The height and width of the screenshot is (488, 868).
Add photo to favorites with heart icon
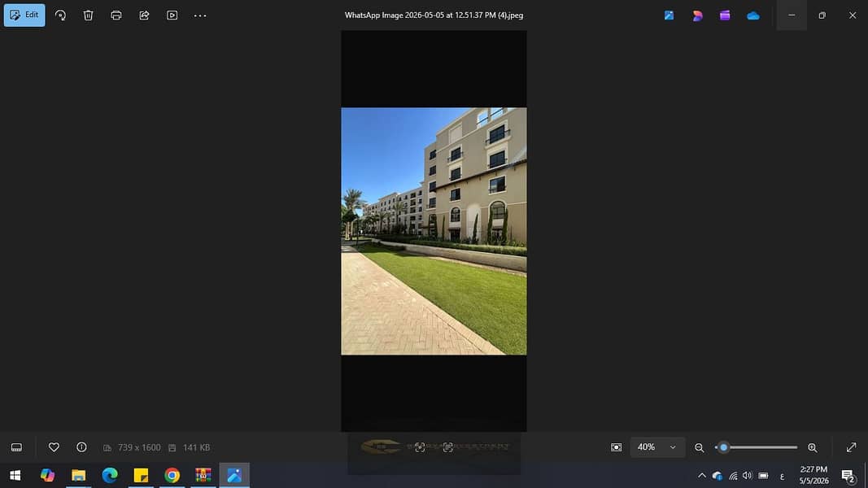(54, 447)
